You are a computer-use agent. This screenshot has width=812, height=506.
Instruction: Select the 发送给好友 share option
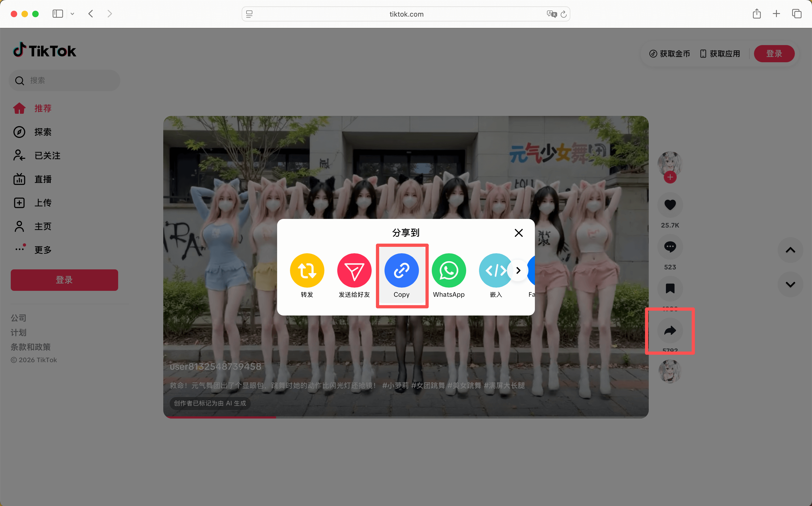click(354, 270)
